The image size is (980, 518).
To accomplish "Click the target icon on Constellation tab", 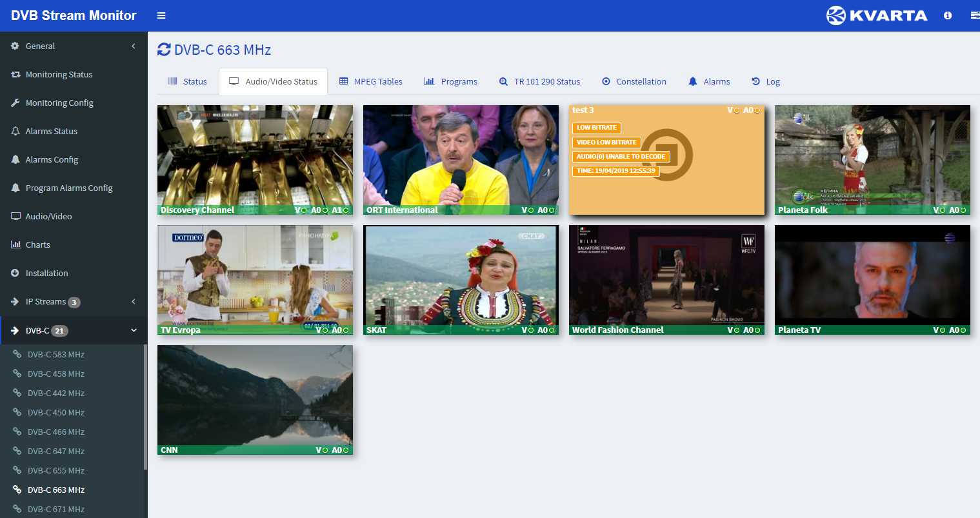I will pyautogui.click(x=606, y=81).
